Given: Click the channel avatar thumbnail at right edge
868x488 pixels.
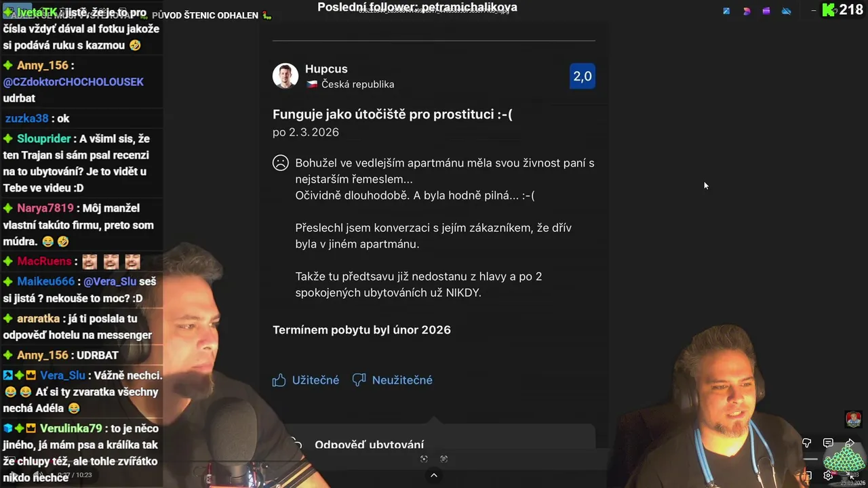Looking at the screenshot, I should (x=853, y=420).
